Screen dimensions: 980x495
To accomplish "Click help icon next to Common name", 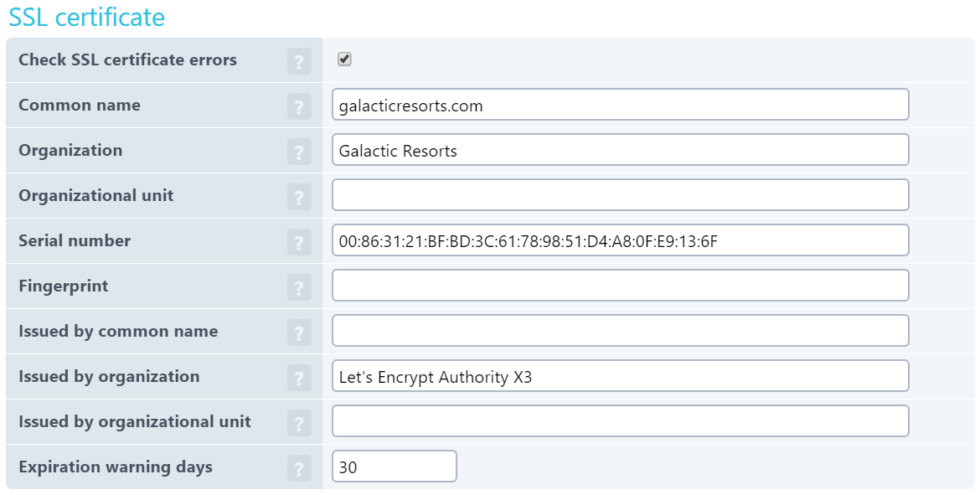I will [x=299, y=106].
